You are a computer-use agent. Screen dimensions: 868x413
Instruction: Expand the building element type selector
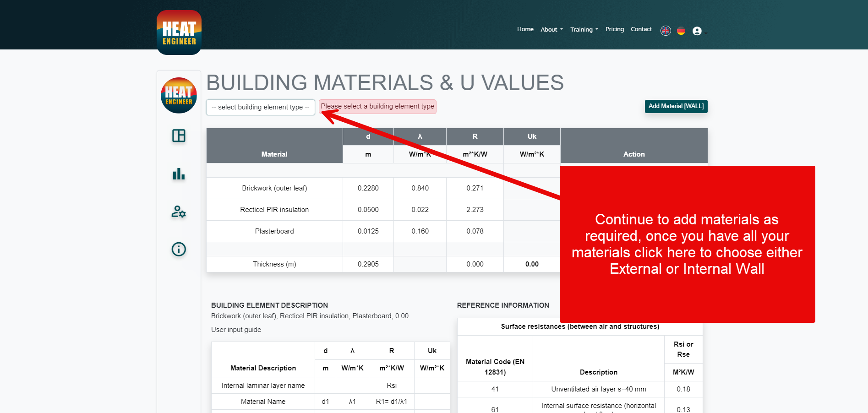coord(260,107)
